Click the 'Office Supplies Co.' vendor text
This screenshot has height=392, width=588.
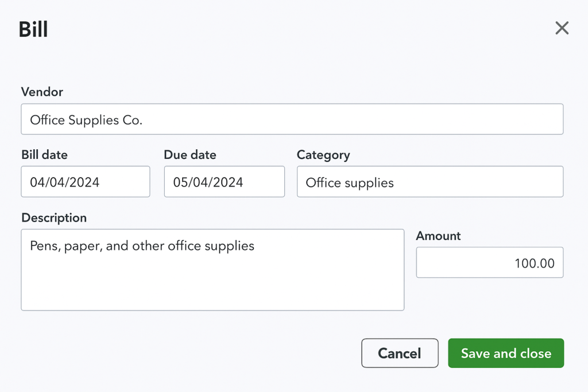coord(86,120)
